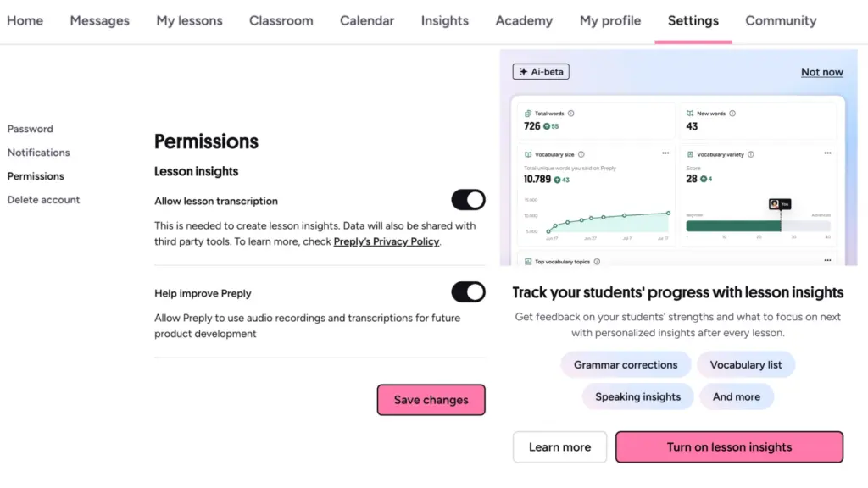Click the Vocabulary size book icon

(528, 155)
